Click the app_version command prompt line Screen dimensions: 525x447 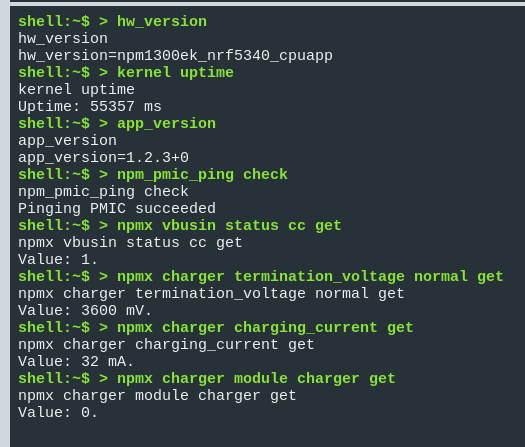click(117, 124)
